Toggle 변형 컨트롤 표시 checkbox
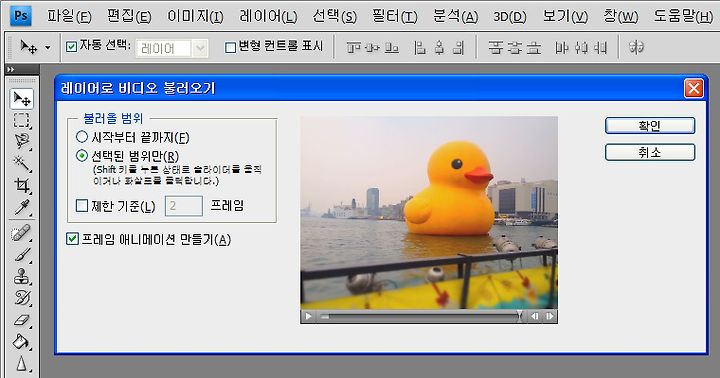 point(231,47)
